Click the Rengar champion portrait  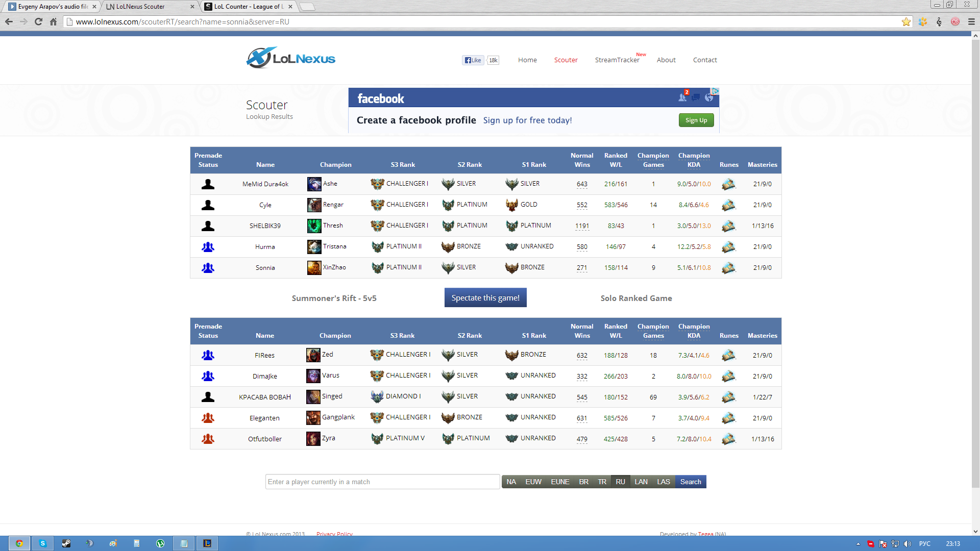tap(314, 205)
